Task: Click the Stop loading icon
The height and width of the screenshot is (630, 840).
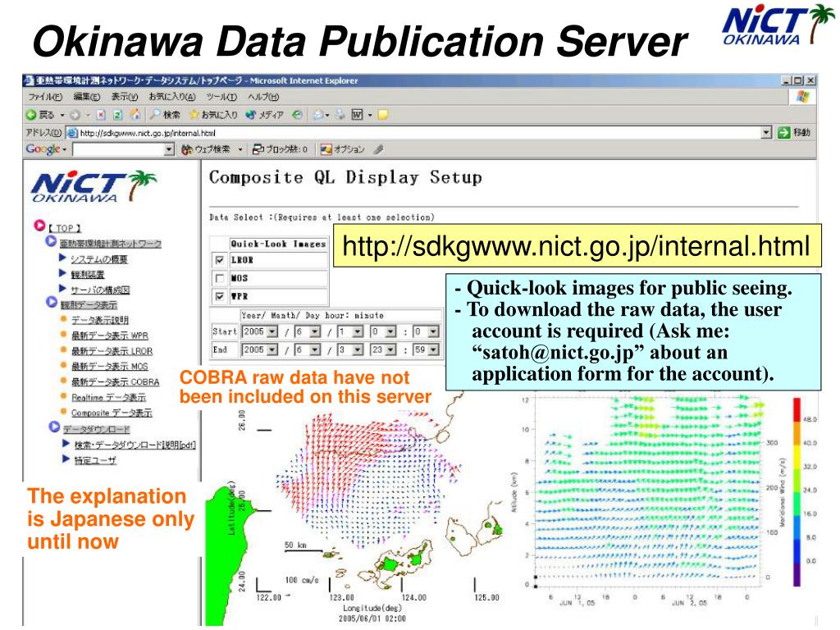Action: point(101,115)
